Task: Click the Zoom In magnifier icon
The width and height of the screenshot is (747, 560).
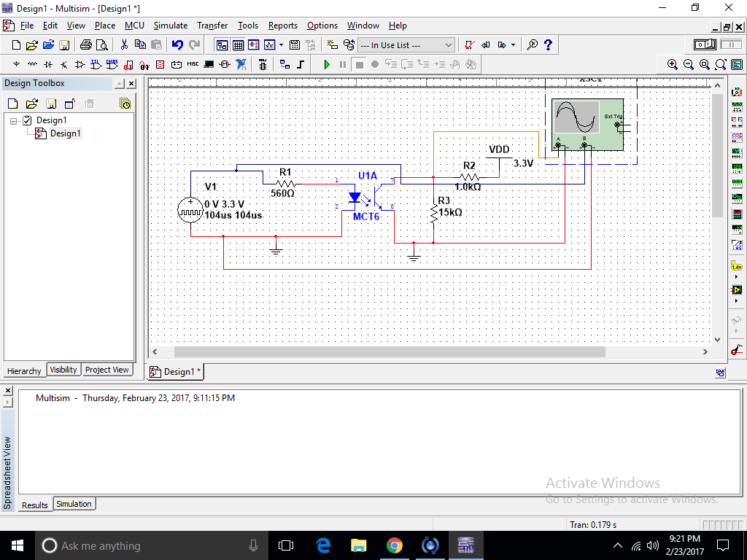Action: click(672, 64)
